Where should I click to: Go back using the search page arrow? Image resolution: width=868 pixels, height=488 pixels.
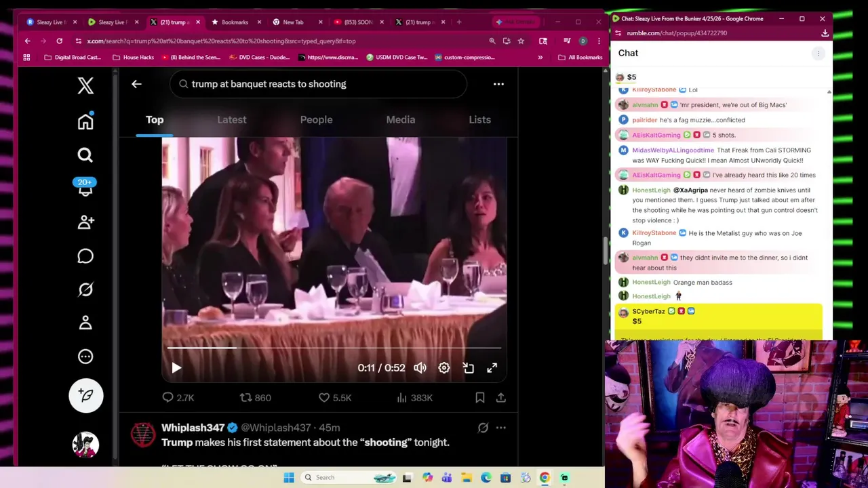point(136,84)
